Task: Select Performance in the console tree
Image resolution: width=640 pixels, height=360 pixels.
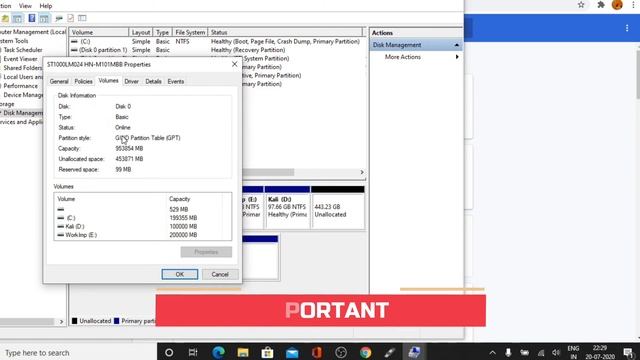Action: 20,86
